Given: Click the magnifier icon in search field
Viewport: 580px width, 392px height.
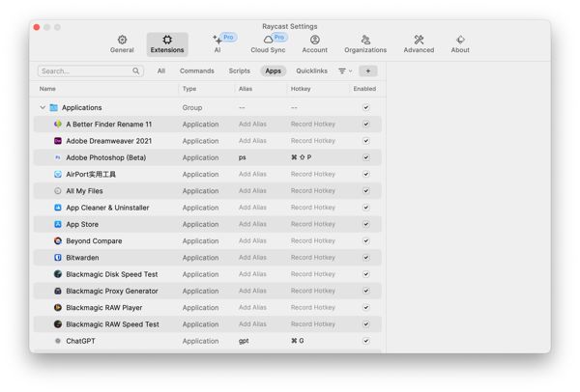Looking at the screenshot, I should click(x=136, y=70).
